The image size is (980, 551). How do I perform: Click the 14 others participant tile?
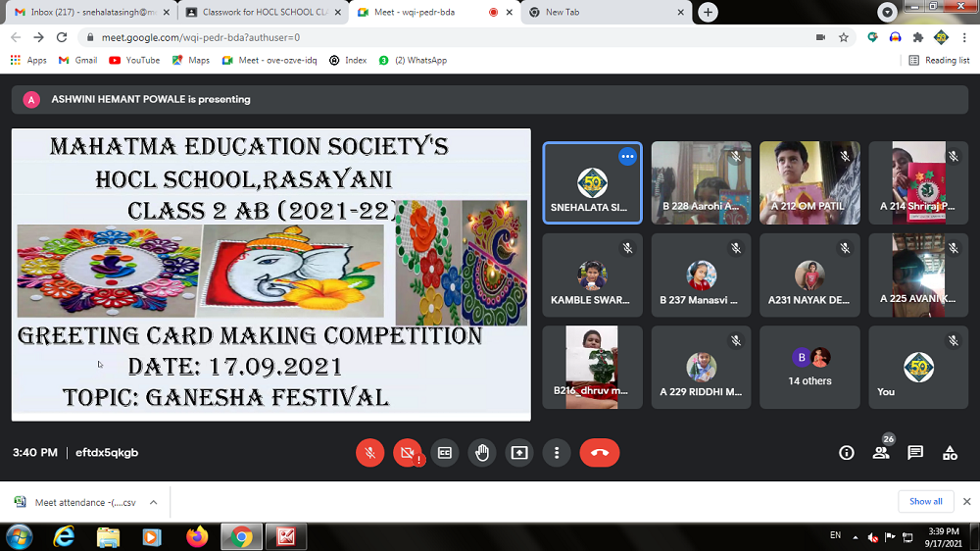809,368
